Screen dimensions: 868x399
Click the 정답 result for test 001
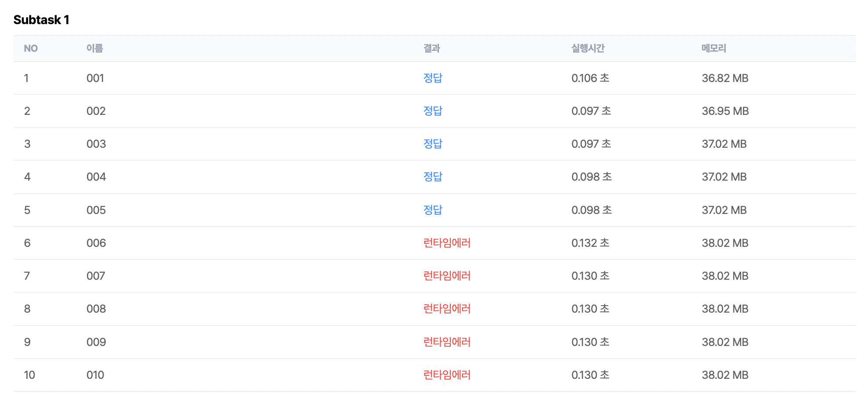tap(433, 78)
